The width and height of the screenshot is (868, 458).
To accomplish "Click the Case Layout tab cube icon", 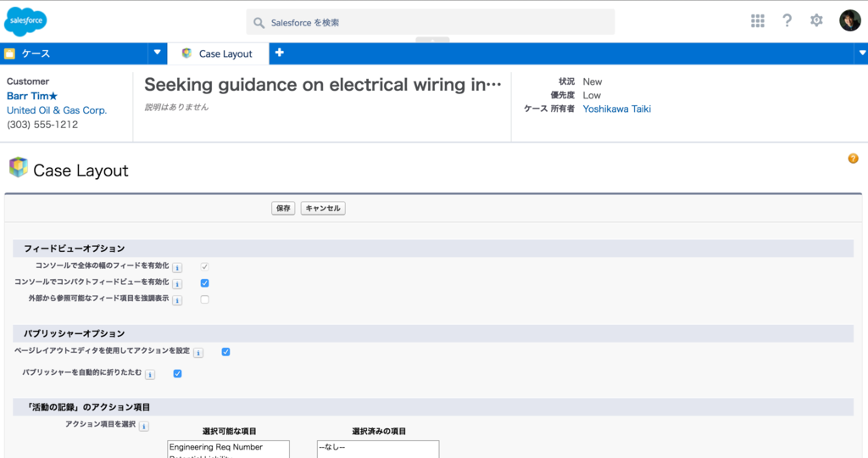I will point(186,53).
